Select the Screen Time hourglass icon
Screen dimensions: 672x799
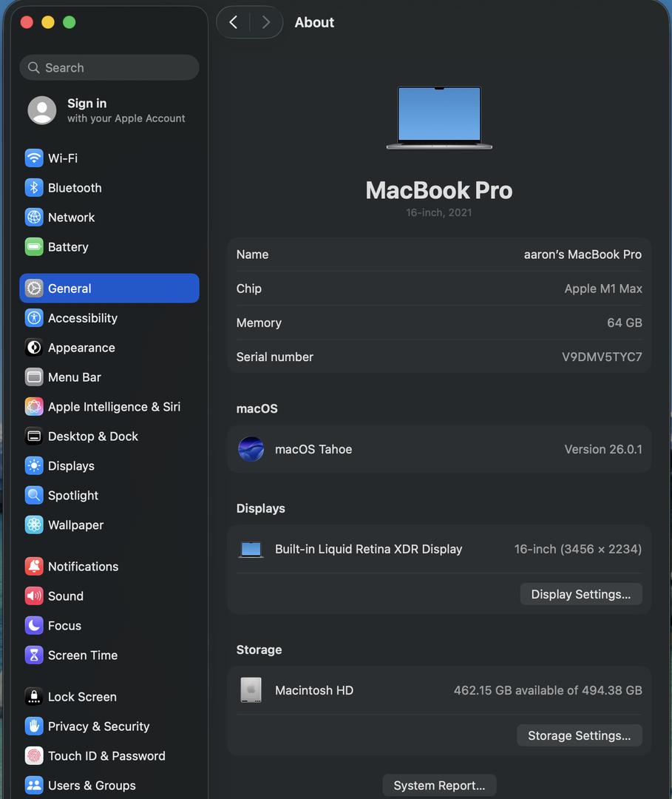click(34, 655)
